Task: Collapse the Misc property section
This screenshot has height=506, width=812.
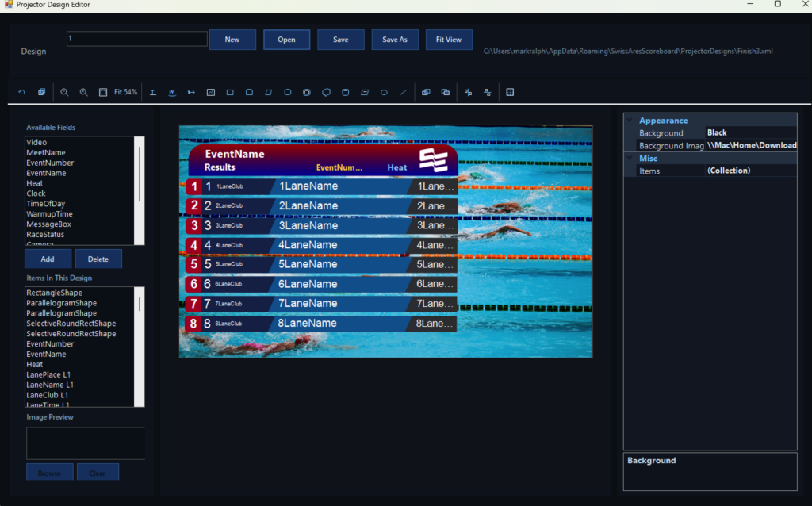Action: (x=630, y=158)
